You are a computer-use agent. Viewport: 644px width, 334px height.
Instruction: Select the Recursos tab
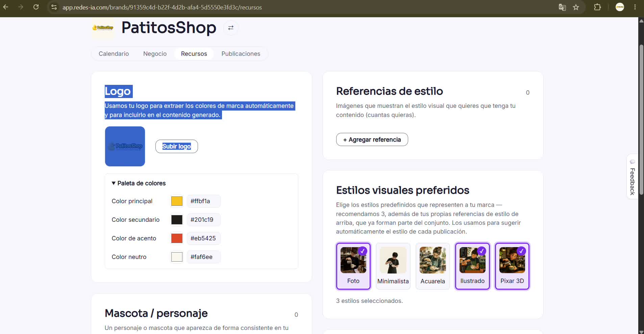(194, 54)
